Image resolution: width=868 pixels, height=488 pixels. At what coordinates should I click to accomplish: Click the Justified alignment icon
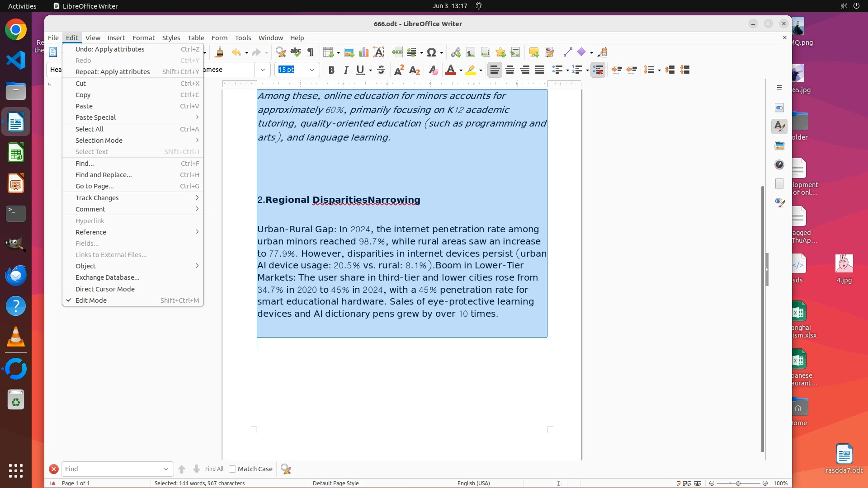click(540, 70)
